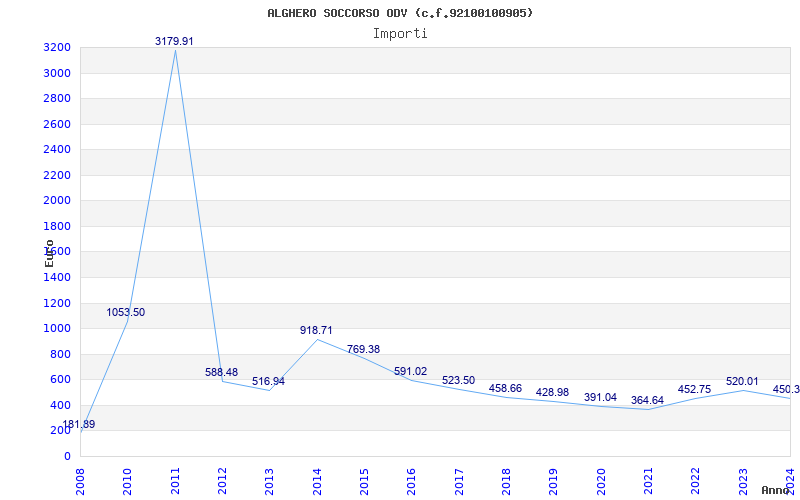Click the x-axis year 2013

[x=269, y=482]
